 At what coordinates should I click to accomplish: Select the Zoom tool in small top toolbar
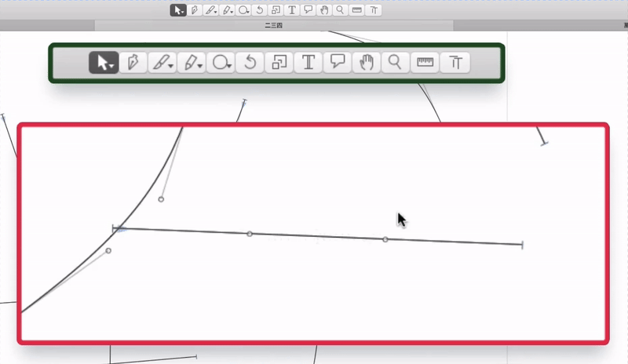point(340,10)
